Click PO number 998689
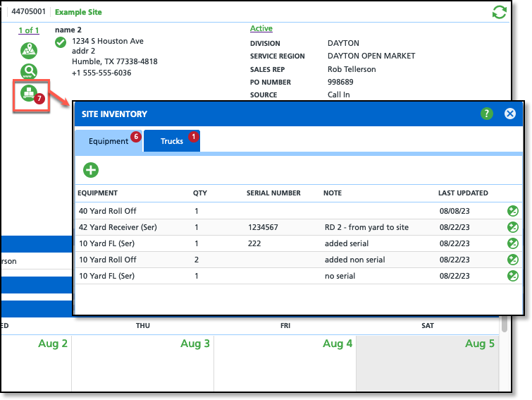The width and height of the screenshot is (532, 400). 340,82
